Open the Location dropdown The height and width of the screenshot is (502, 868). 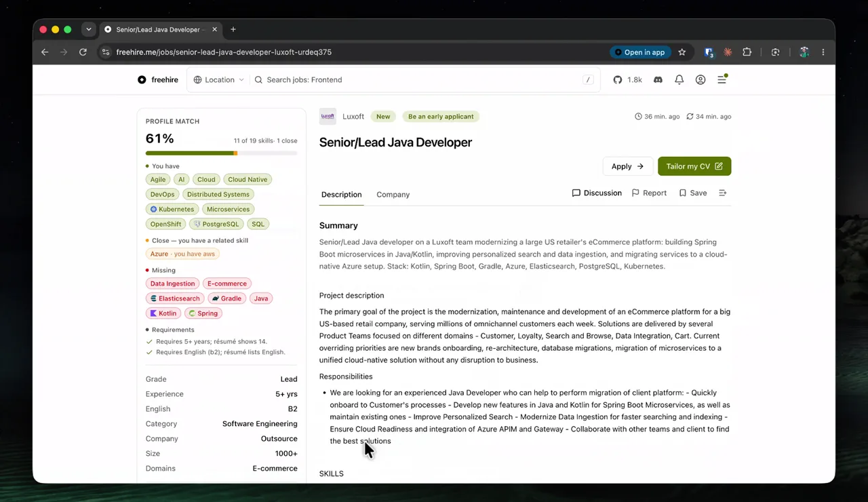coord(218,80)
